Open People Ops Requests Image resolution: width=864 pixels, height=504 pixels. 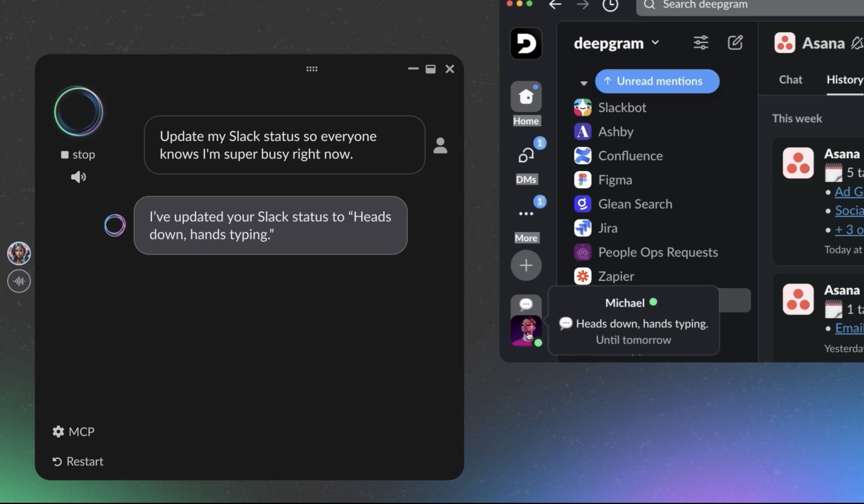[646, 253]
